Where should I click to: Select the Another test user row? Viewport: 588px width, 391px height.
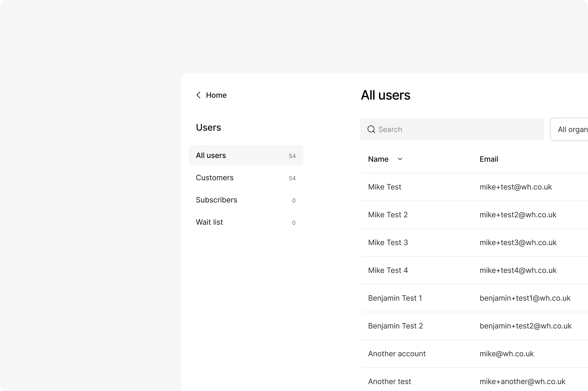tap(389, 382)
